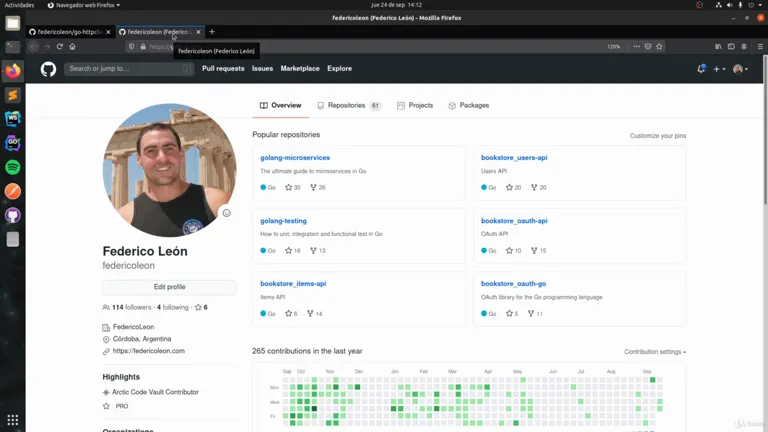Open a new Firefox tab
Screen dimensions: 768x432
click(x=212, y=32)
